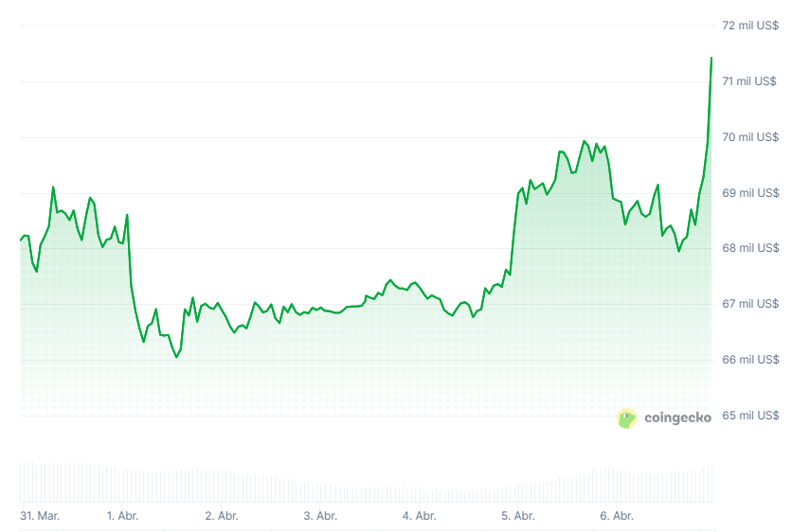The width and height of the screenshot is (810, 532).
Task: Click the lowest dip of the price line
Action: (x=176, y=357)
